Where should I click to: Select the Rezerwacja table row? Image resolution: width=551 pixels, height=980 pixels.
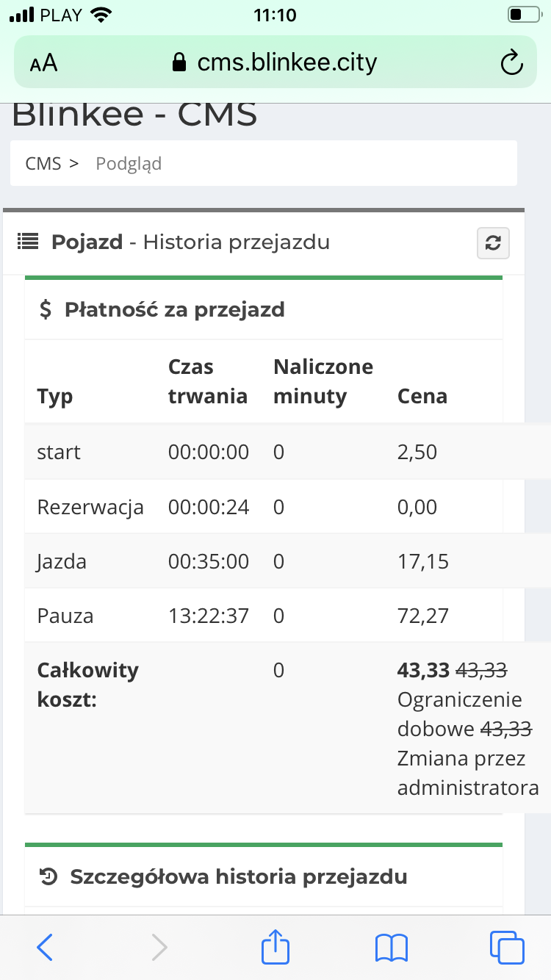tap(220, 507)
